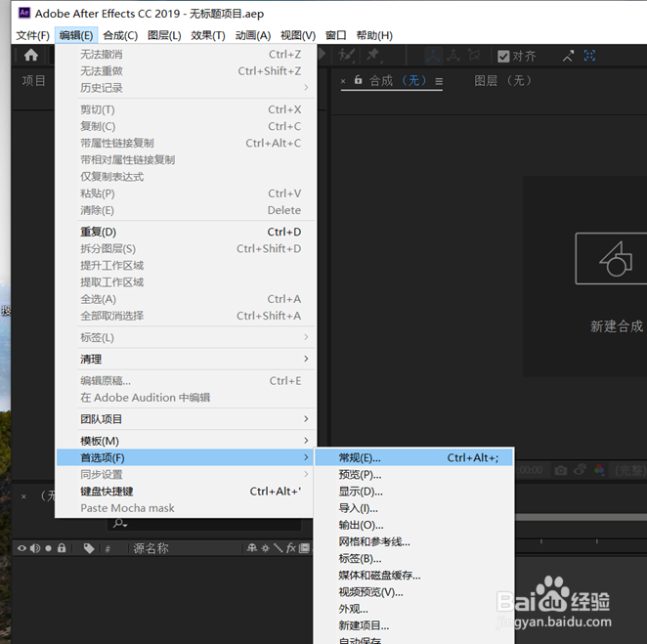This screenshot has width=647, height=644.
Task: Toggle the video eye column icon
Action: (x=22, y=548)
